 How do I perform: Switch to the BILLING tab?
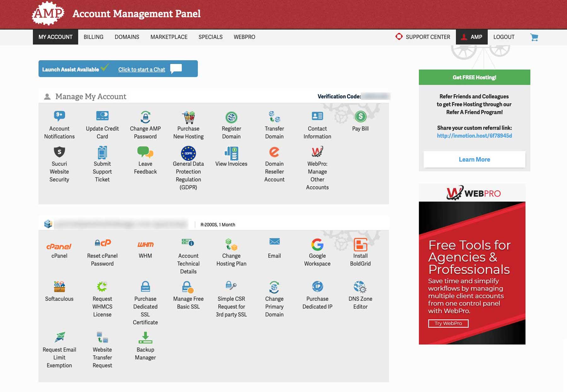click(93, 37)
